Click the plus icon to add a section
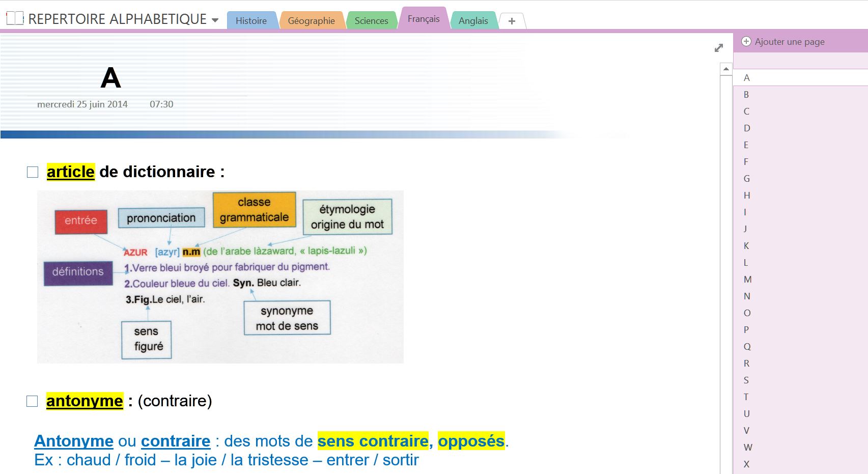The height and width of the screenshot is (474, 868). pos(512,21)
